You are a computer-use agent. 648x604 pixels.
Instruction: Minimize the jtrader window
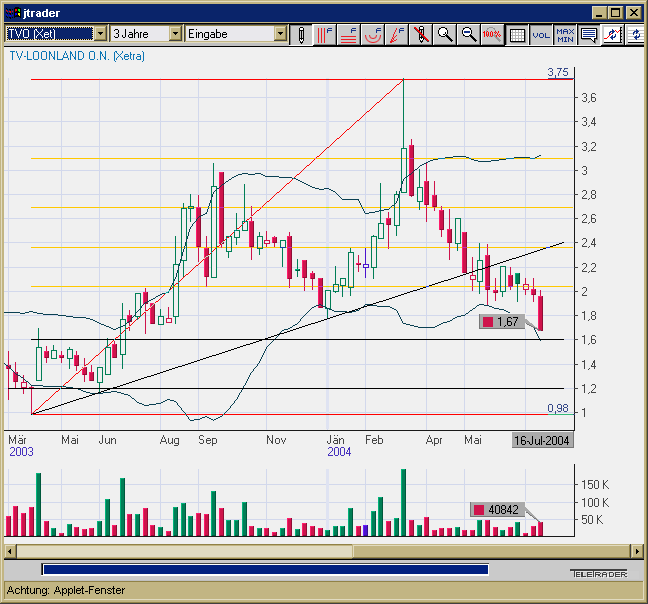click(599, 13)
